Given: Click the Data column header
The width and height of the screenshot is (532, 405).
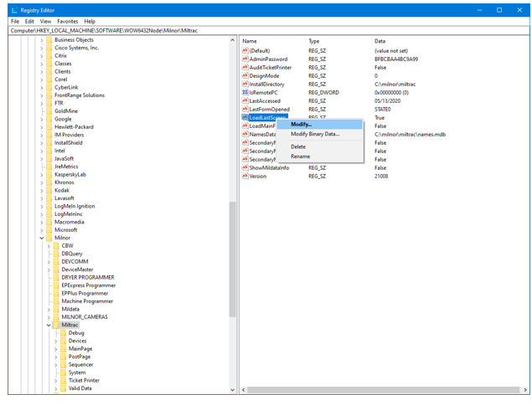Looking at the screenshot, I should (380, 41).
